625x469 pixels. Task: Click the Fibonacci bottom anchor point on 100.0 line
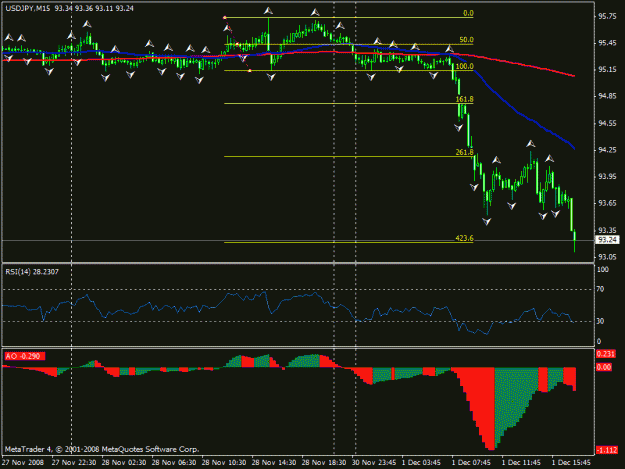pyautogui.click(x=250, y=71)
